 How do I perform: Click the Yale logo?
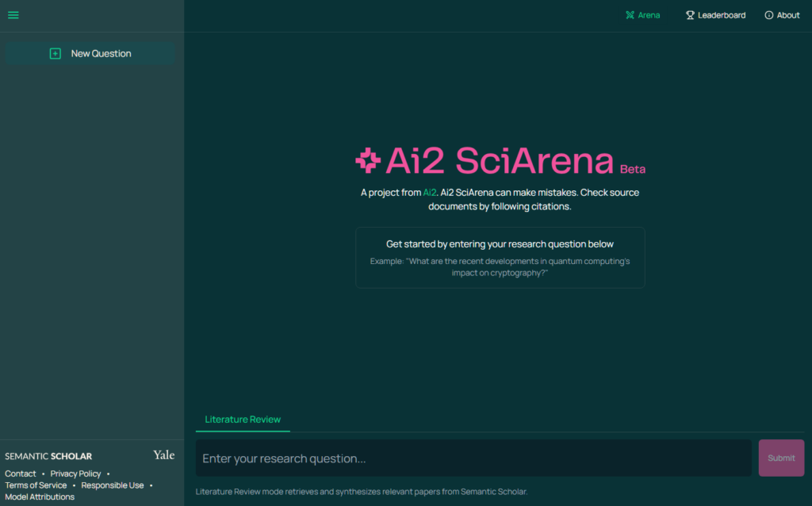point(163,454)
